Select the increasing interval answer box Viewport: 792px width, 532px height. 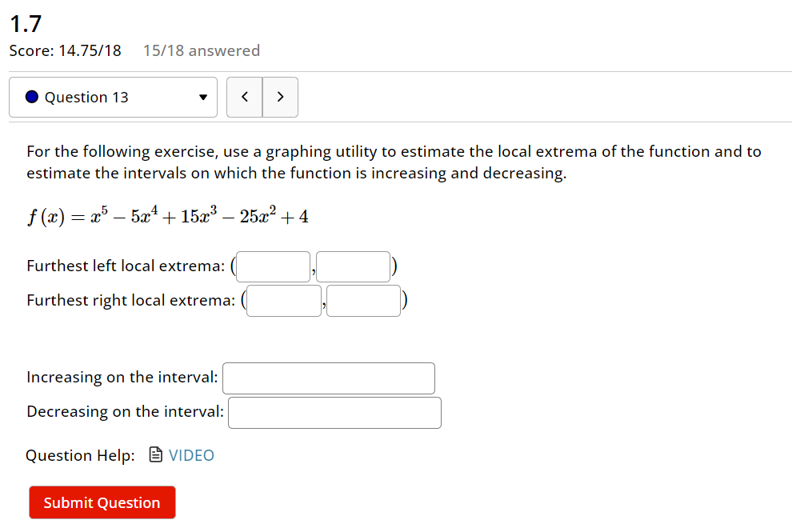pos(328,378)
